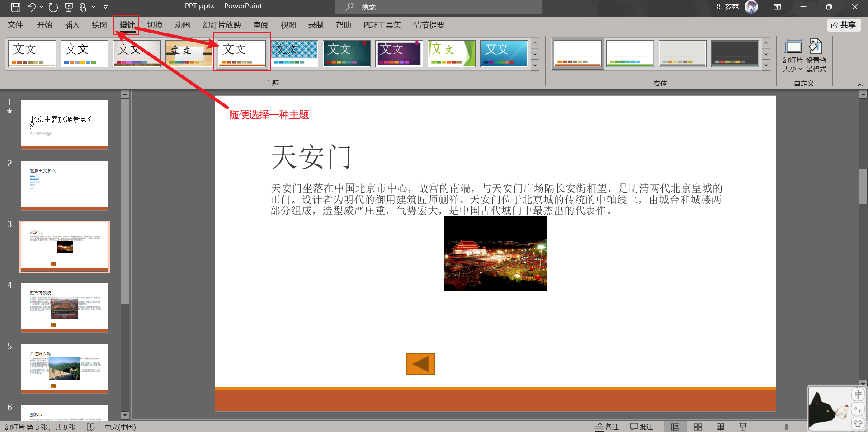Switch to the 插入 tab
868x432 pixels.
click(x=72, y=25)
